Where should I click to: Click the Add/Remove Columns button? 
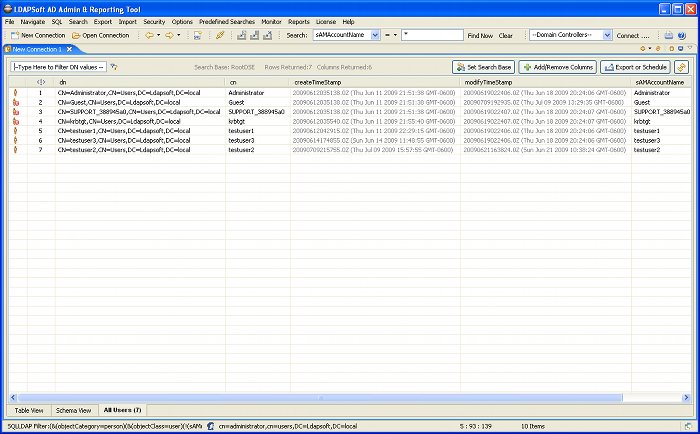point(557,67)
